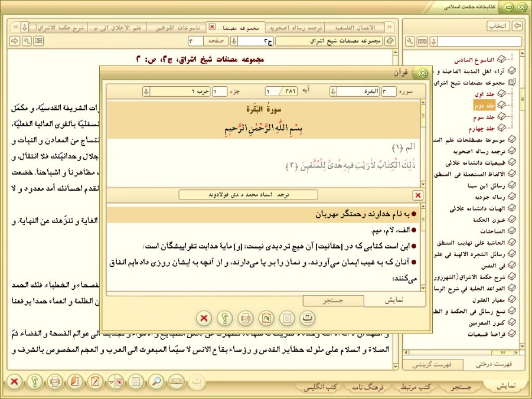Open the keyboard icon in the right panel
This screenshot has width=532, height=399.
422,42
